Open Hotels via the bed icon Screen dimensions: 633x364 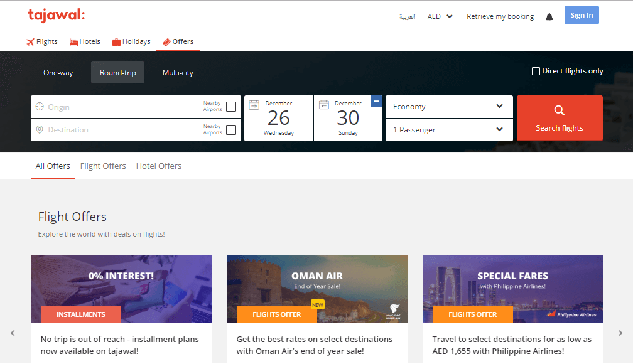[x=74, y=42]
